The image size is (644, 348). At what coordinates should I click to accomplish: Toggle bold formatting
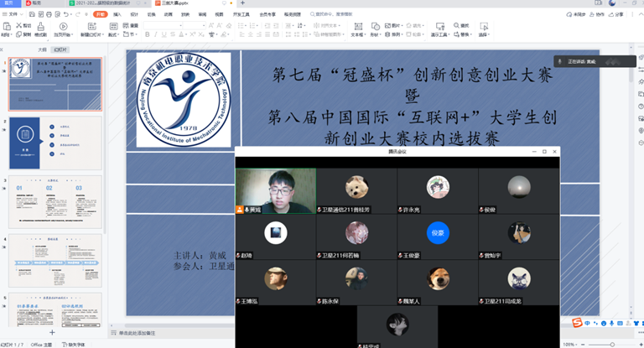click(x=146, y=35)
